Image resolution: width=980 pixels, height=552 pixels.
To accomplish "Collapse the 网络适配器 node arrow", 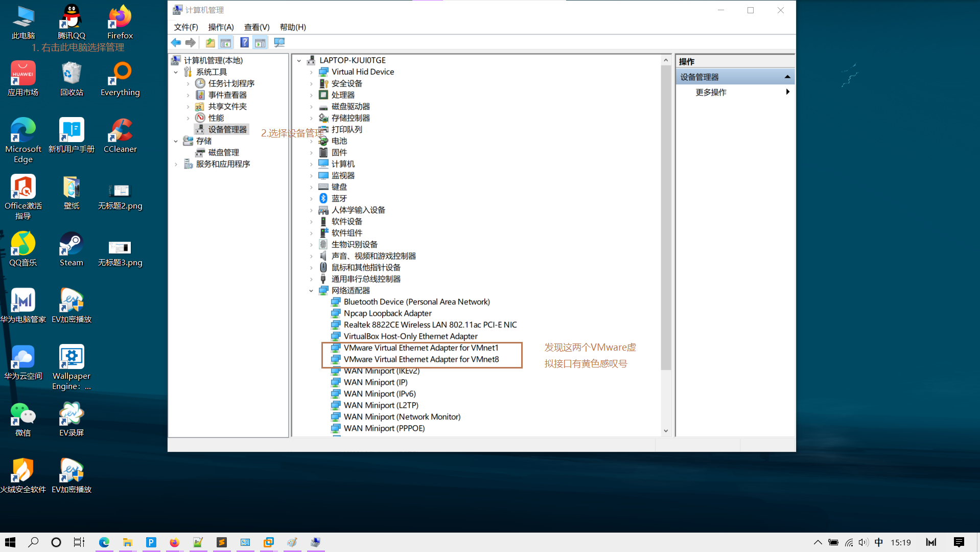I will pos(311,290).
